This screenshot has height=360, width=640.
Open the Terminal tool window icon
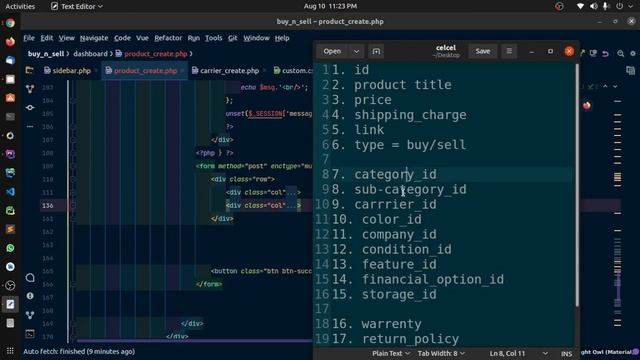(x=30, y=334)
